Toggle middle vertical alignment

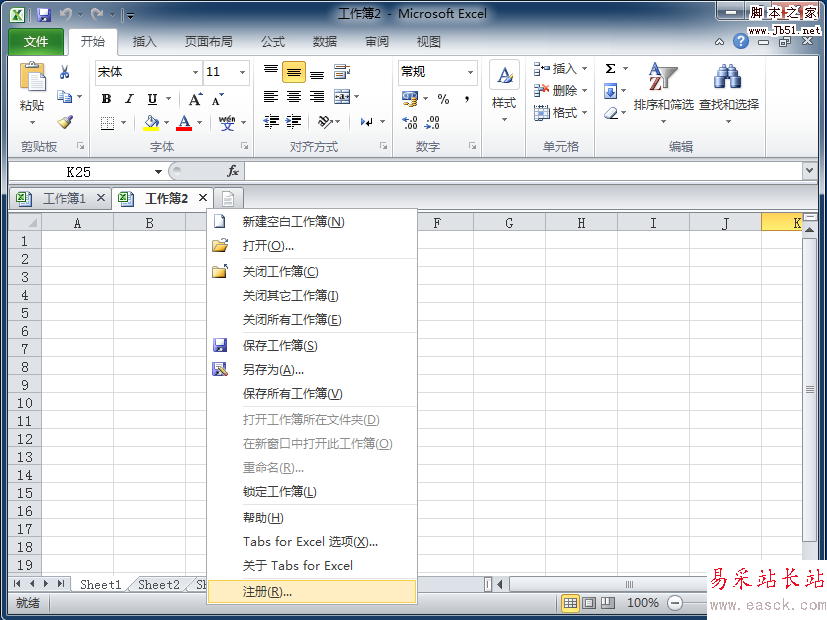tap(294, 72)
